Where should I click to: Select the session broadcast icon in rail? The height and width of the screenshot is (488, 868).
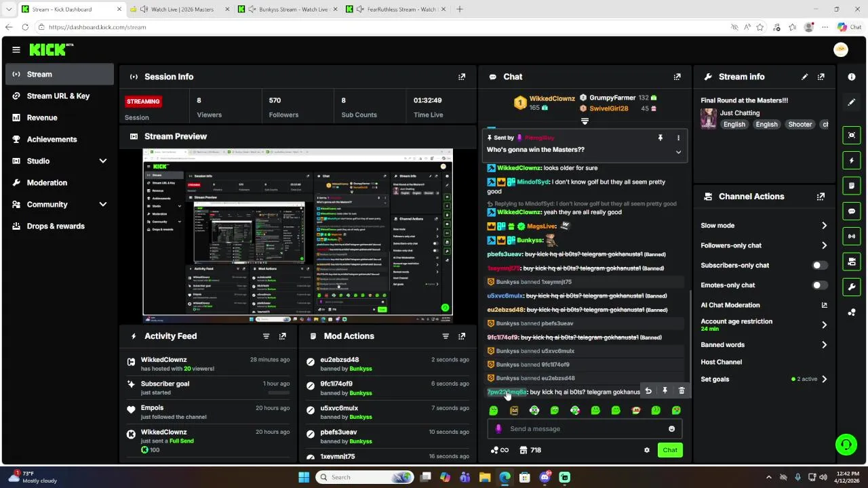click(852, 236)
